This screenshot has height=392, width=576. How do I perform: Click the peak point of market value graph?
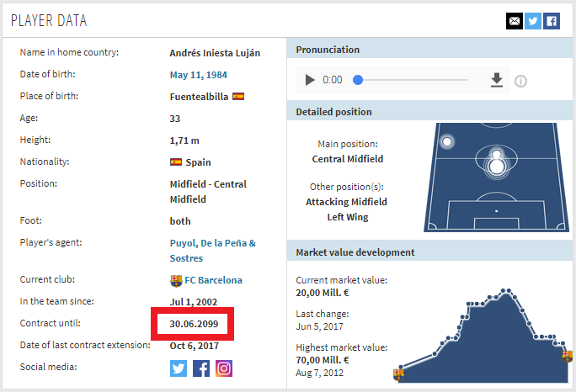click(508, 291)
